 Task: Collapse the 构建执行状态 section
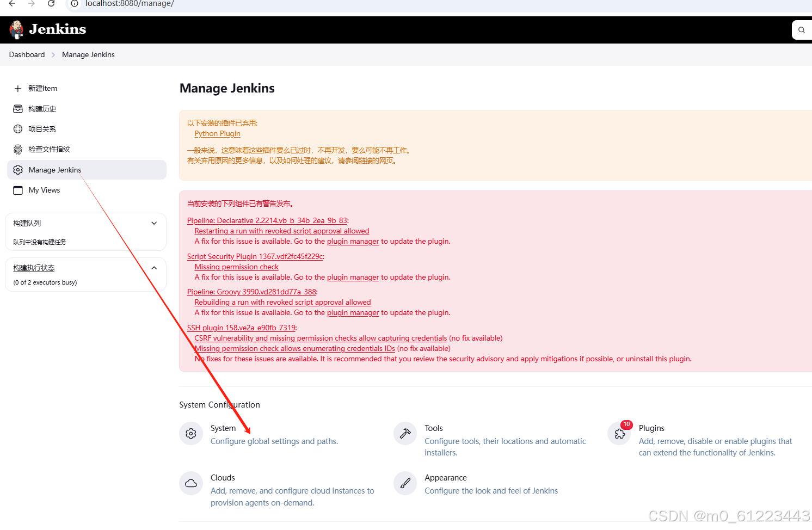pyautogui.click(x=154, y=267)
